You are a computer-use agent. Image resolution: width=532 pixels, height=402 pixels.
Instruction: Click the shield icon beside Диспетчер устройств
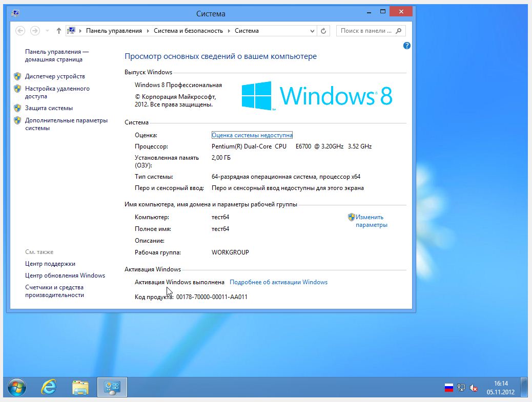point(17,76)
